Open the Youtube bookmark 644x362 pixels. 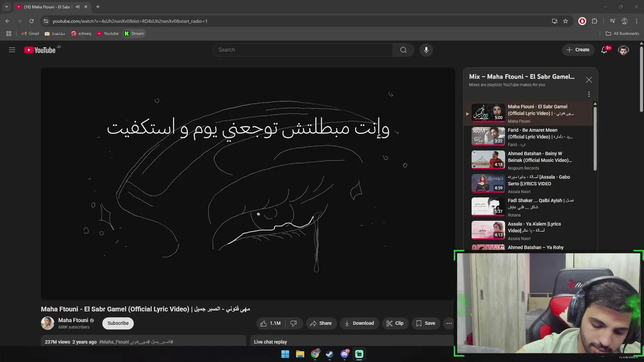coord(108,34)
